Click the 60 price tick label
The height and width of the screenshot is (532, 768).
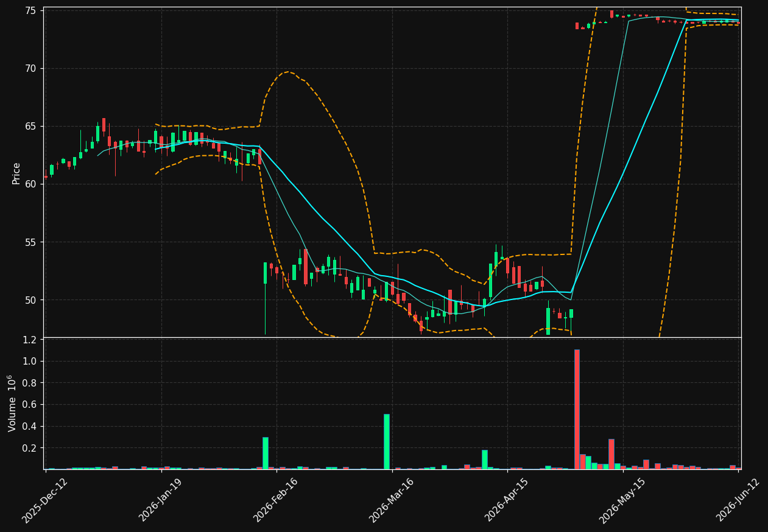pyautogui.click(x=30, y=184)
